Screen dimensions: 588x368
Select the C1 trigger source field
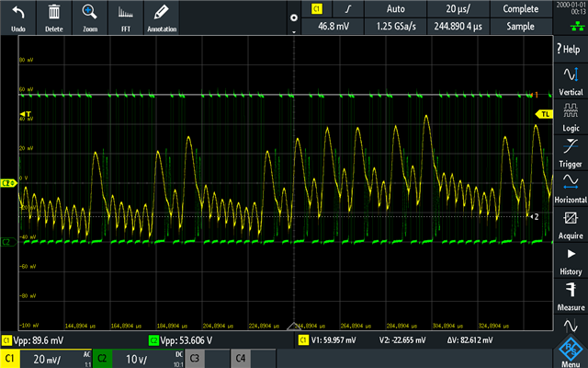click(316, 8)
